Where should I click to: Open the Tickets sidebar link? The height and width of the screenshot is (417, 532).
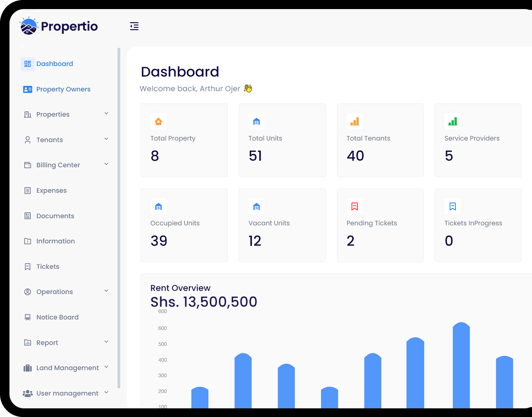click(48, 267)
